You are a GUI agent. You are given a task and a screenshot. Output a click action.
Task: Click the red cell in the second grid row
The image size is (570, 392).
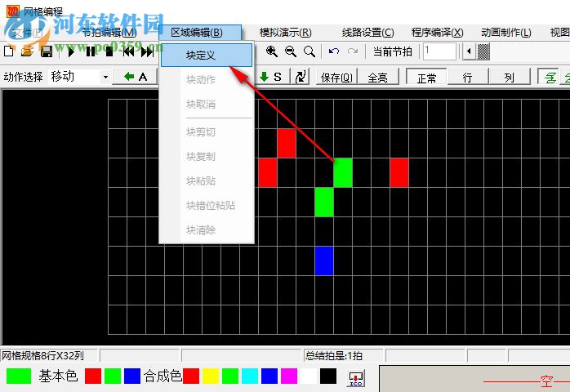coord(287,143)
